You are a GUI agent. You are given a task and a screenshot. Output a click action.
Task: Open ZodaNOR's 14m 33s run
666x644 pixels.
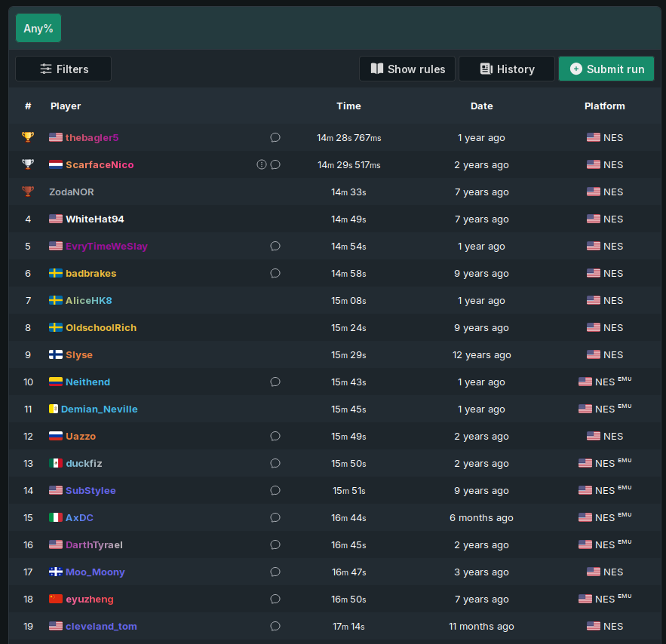348,192
